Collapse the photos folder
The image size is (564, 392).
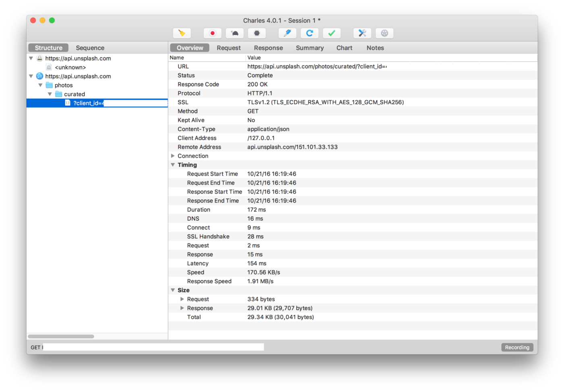[40, 85]
